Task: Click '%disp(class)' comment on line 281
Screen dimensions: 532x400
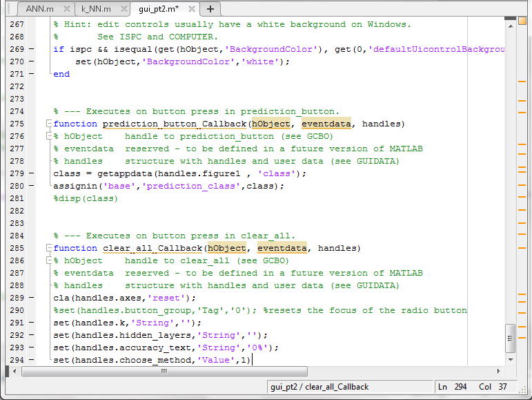Action: pyautogui.click(x=86, y=198)
